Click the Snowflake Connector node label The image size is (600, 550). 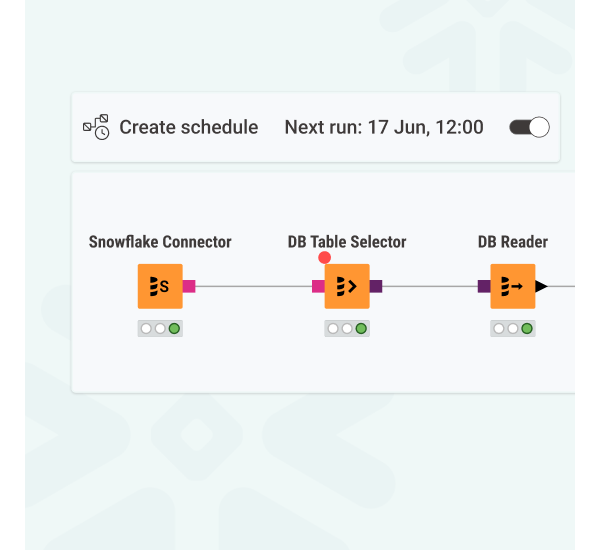[160, 242]
